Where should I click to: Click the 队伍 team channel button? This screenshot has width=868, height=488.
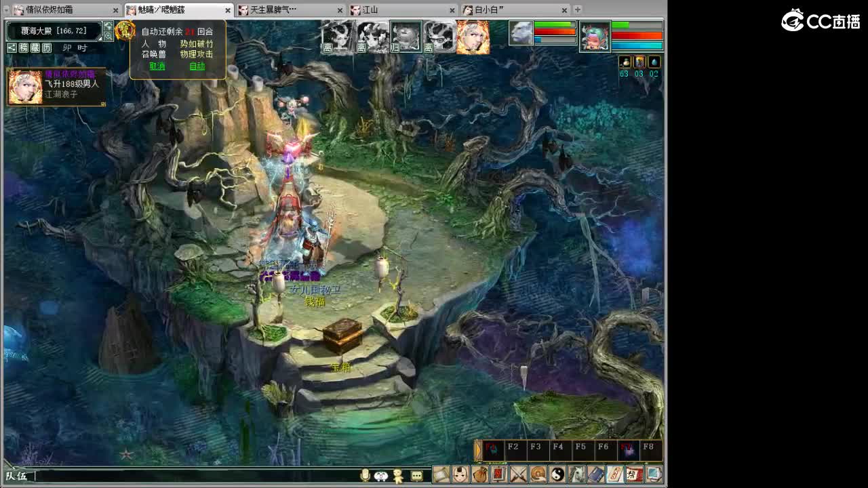(x=16, y=476)
